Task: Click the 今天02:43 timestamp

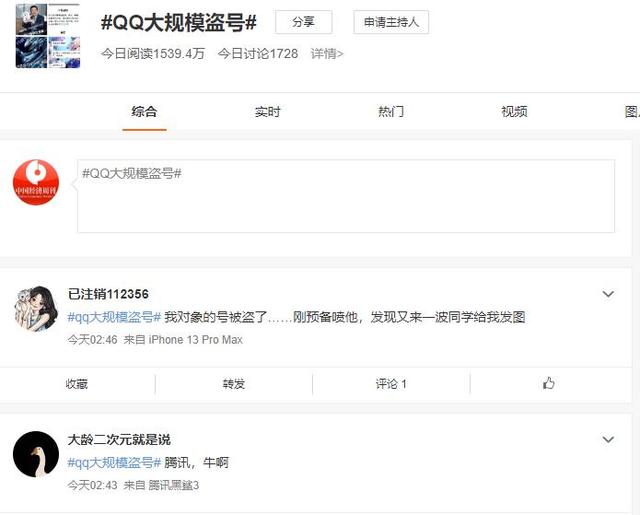Action: pos(93,485)
